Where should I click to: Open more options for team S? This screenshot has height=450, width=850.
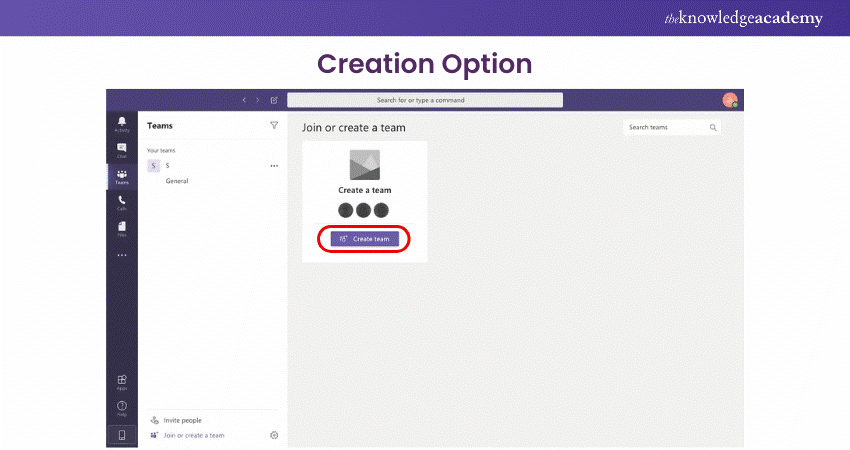[274, 166]
